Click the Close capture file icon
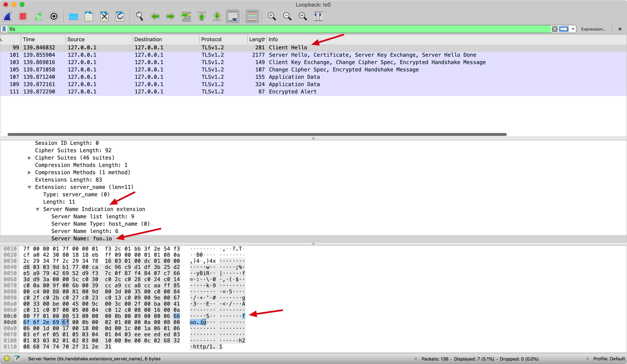Screen dimensions: 627x364 point(104,16)
